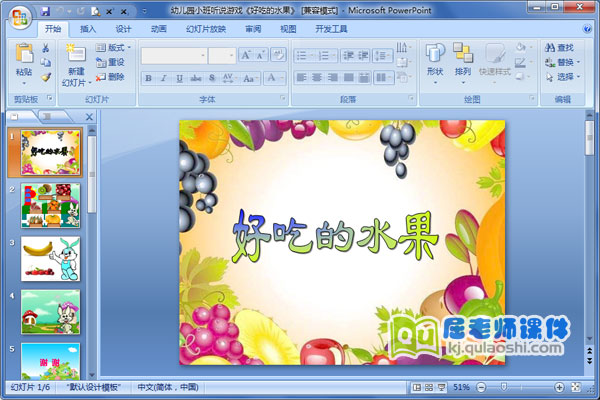Screen dimensions: 600x400
Task: Click Delete slide (删除)
Action: (x=110, y=77)
